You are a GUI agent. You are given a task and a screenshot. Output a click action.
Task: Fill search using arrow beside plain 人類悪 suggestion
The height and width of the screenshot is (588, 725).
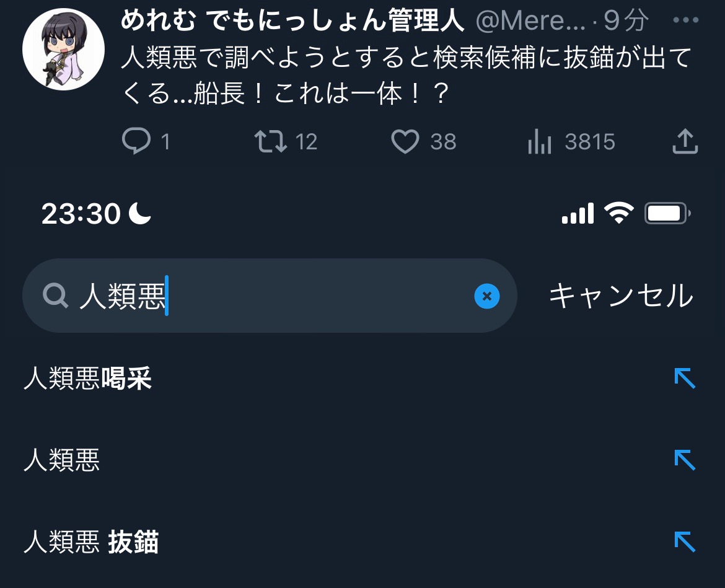[x=685, y=460]
